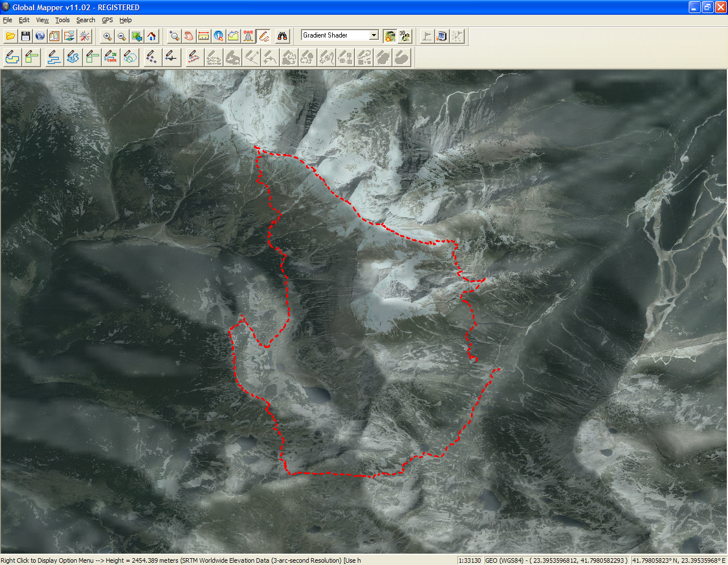
Task: Restore last drawn view with green arrow icon
Action: tap(136, 36)
